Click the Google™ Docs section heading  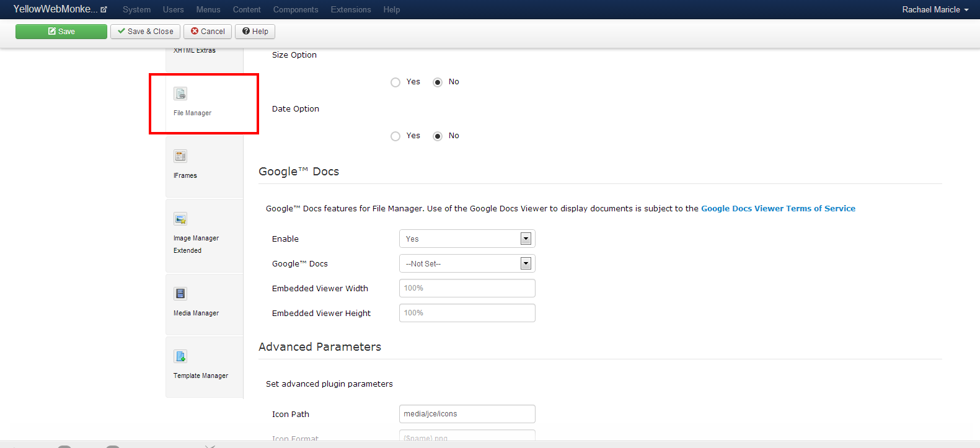point(299,172)
